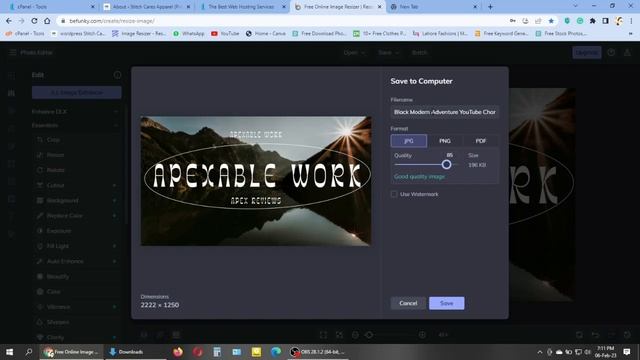
Task: Select the JPG format option
Action: (409, 141)
